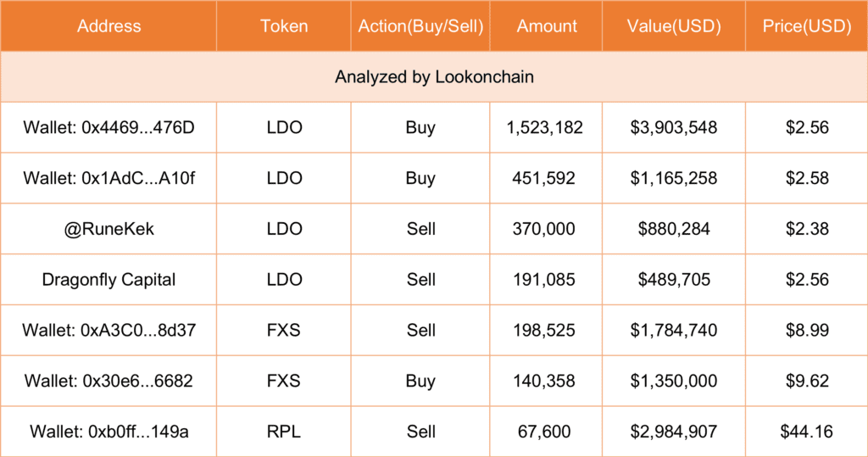Open wallet address 0x4469...476D
Screen dimensions: 868x457
pos(108,128)
